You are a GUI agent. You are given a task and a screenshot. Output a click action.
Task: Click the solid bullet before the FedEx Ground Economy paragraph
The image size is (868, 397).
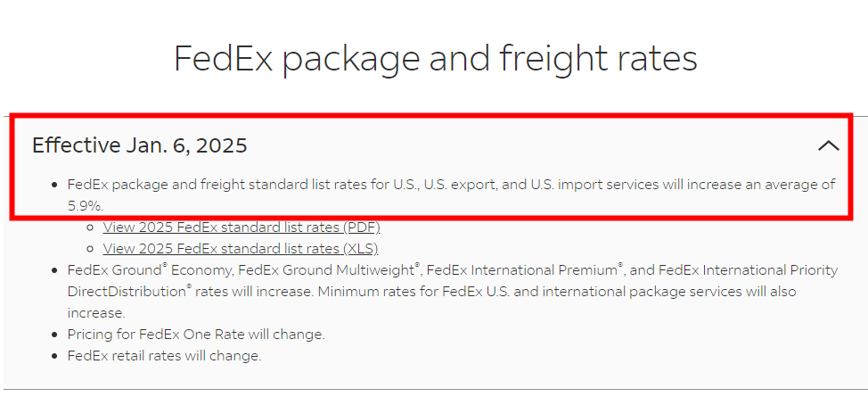(54, 270)
